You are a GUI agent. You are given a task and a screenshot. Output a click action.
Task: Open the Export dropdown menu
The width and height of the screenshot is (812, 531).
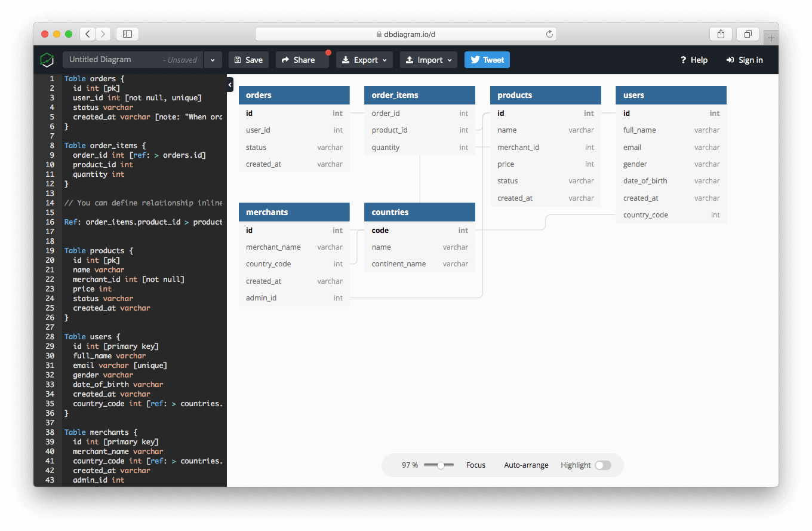[x=364, y=60]
